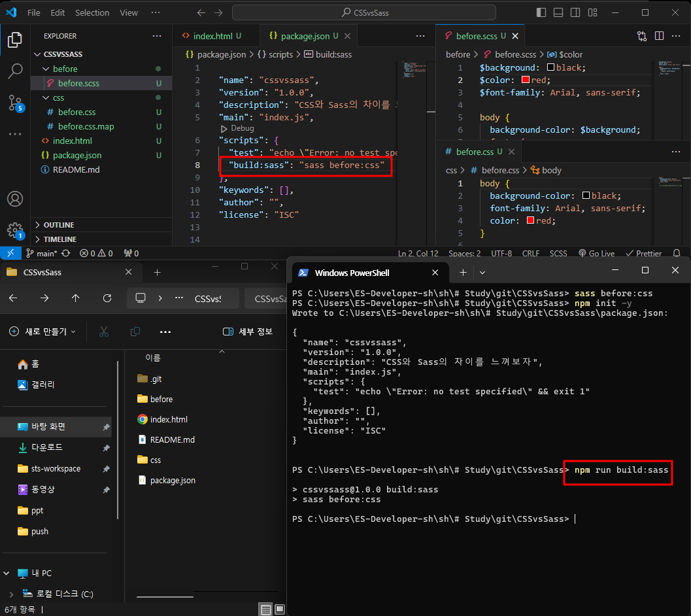Go back using VS Code navigation arrow

(201, 13)
